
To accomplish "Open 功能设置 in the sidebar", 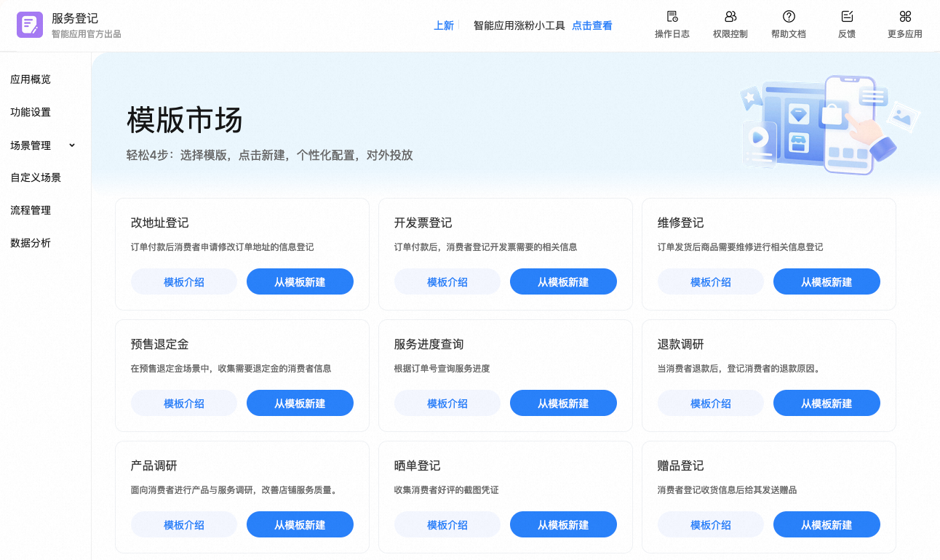I will pos(31,112).
